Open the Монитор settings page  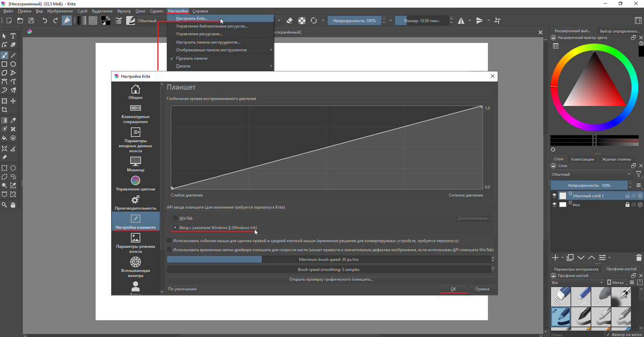tap(135, 164)
